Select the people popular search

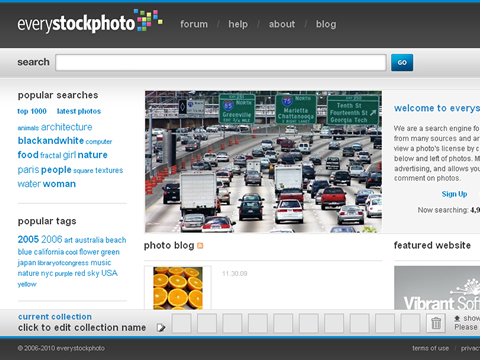56,170
